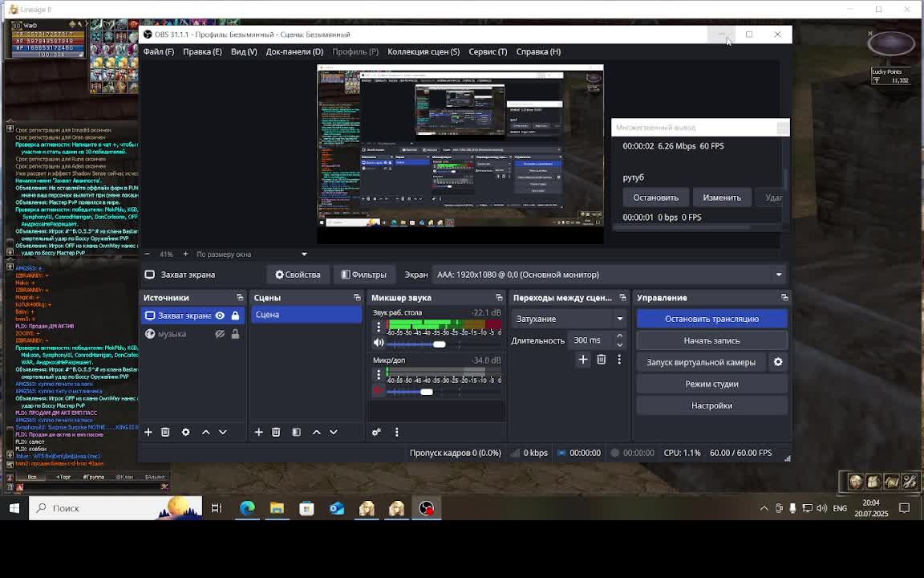The width and height of the screenshot is (924, 578).
Task: Click Остановить in Множественный вывод panel
Action: point(656,197)
